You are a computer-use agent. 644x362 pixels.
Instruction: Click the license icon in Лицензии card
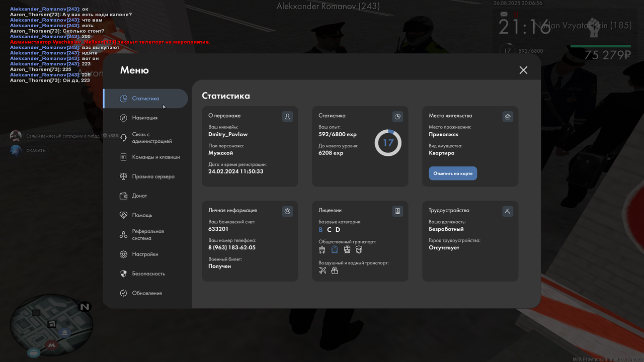click(x=397, y=211)
